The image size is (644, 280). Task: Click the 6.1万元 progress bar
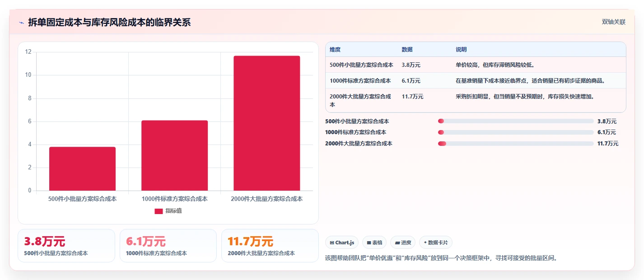516,132
